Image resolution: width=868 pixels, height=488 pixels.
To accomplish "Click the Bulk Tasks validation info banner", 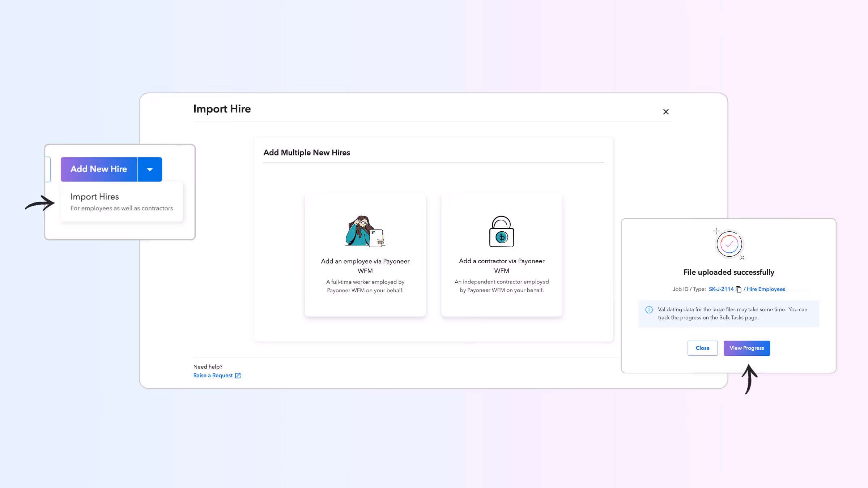I will point(729,313).
